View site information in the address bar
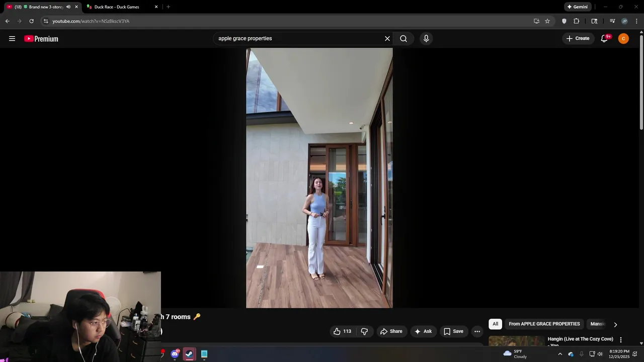This screenshot has width=644, height=362. [x=45, y=21]
